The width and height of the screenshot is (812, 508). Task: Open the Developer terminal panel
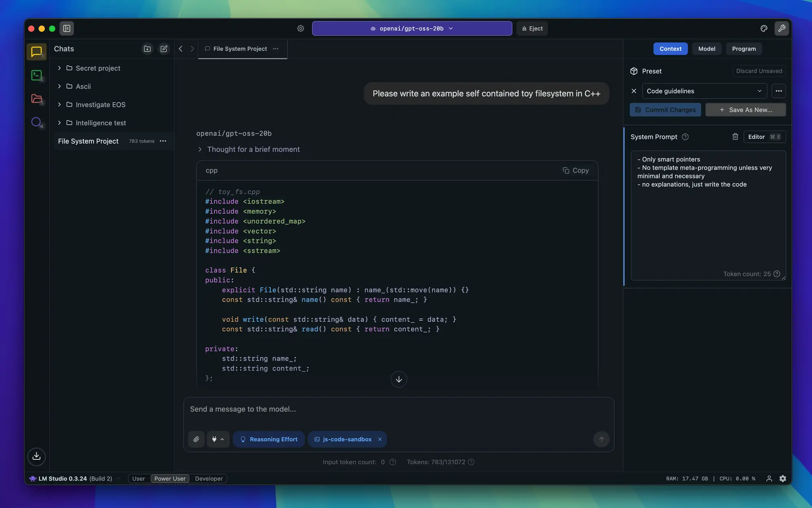point(37,75)
